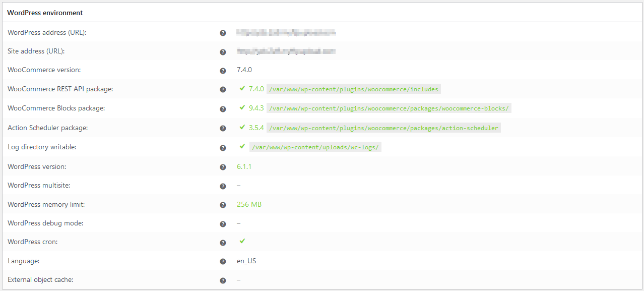644x291 pixels.
Task: Click the "WordPress address (URL):" label
Action: tap(47, 33)
